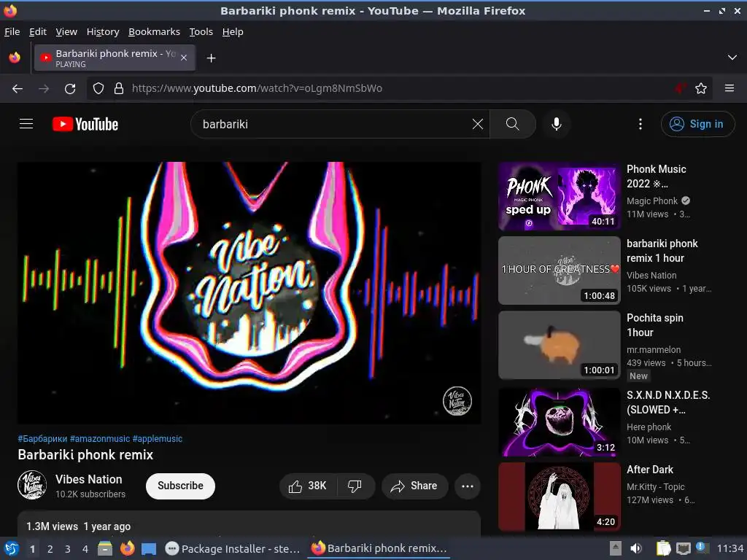Open the tracking protection shield

point(98,88)
